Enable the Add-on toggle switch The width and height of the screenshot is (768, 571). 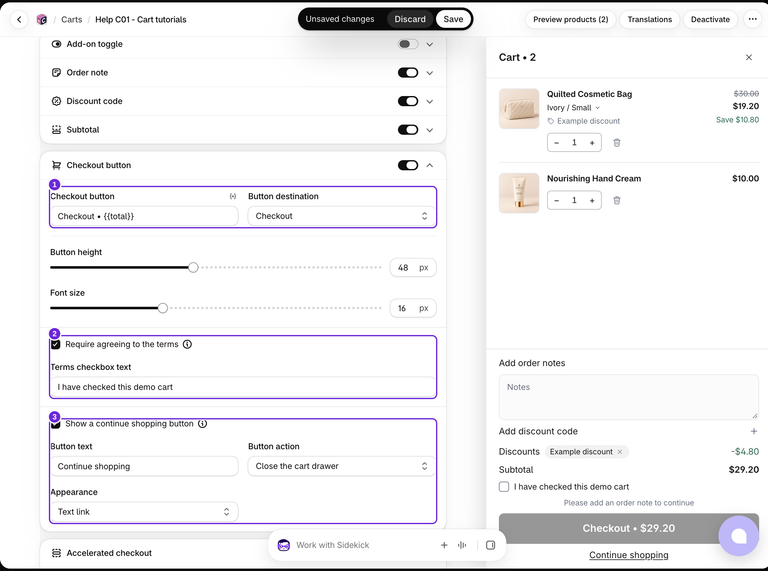[408, 44]
